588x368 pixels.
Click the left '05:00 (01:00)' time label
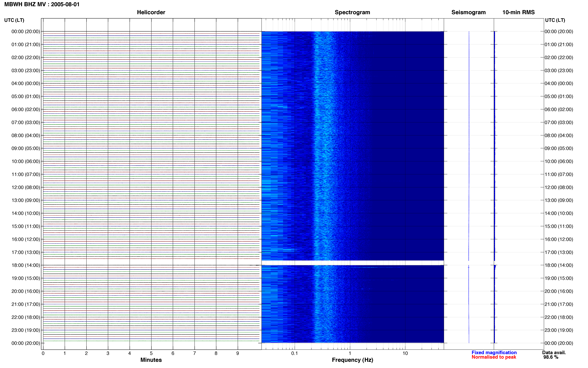point(26,96)
